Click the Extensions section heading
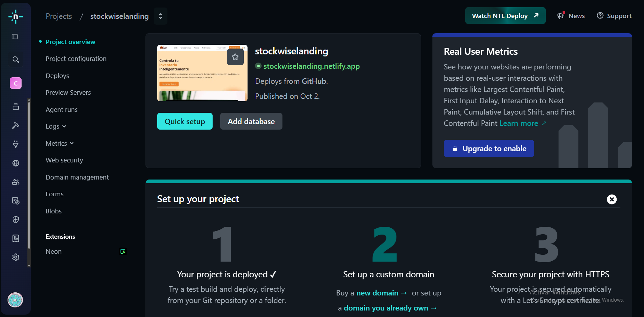 point(60,237)
